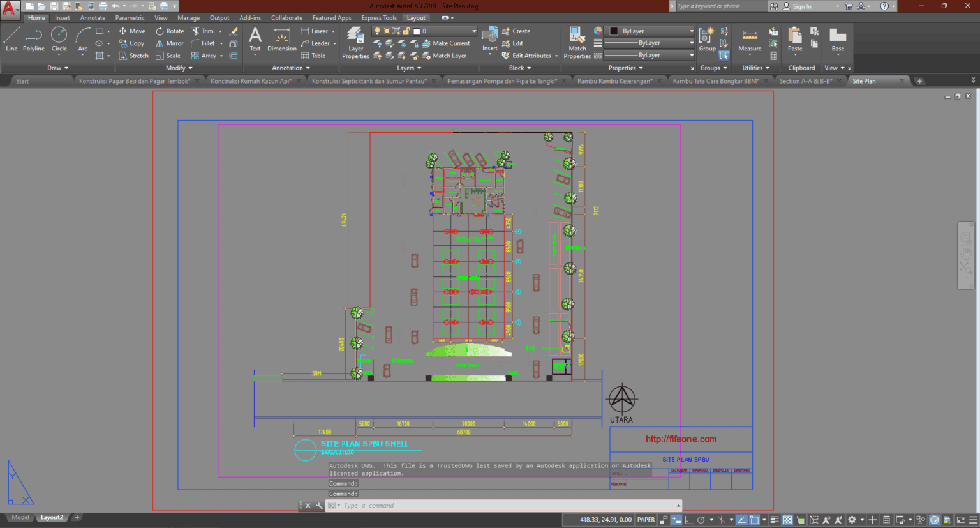Open the Rambu Rambu Keterangan drawing tab

point(616,80)
